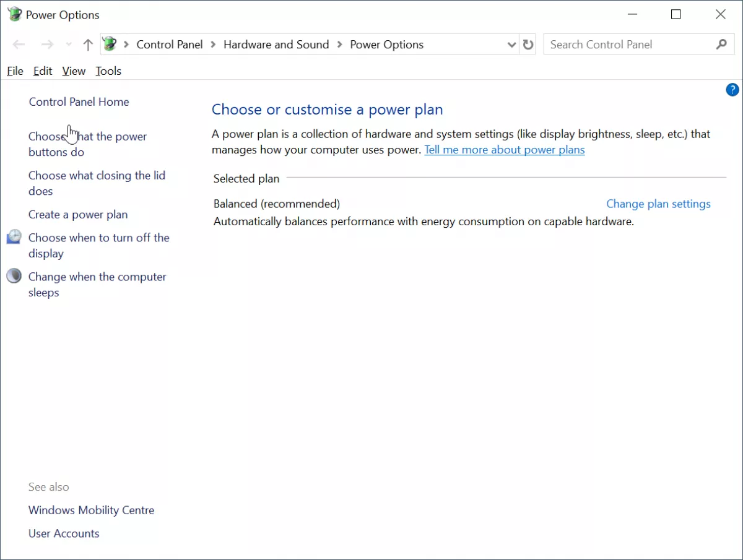Open User Accounts link
This screenshot has height=560, width=743.
point(64,533)
